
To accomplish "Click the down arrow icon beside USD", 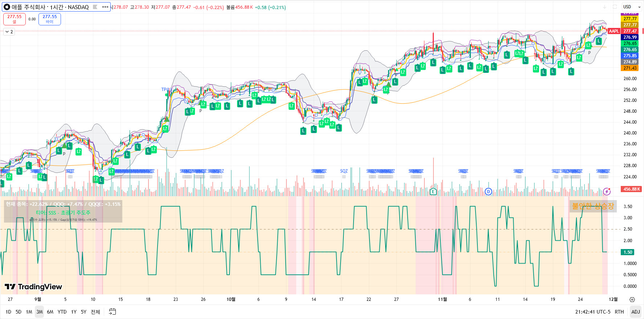I will tap(604, 7).
